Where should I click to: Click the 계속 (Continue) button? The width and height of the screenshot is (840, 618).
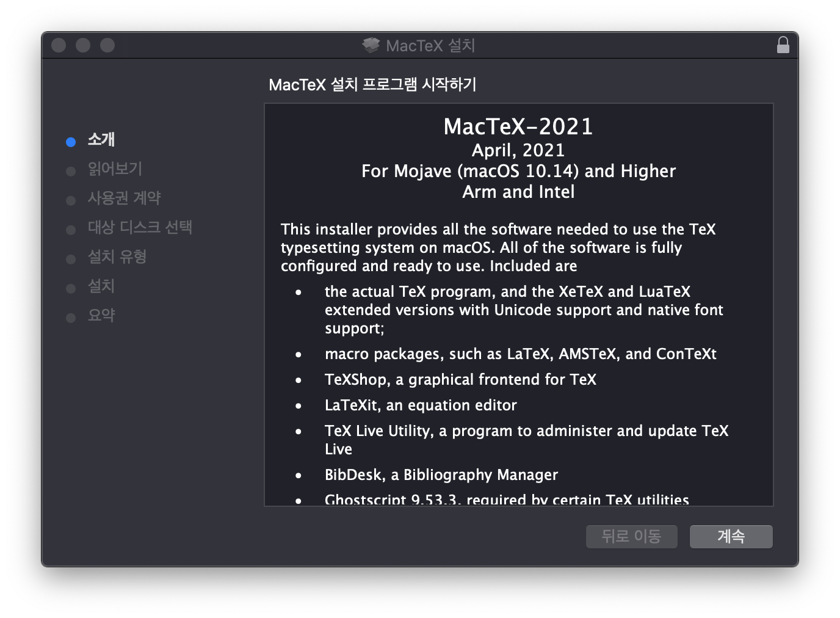731,536
